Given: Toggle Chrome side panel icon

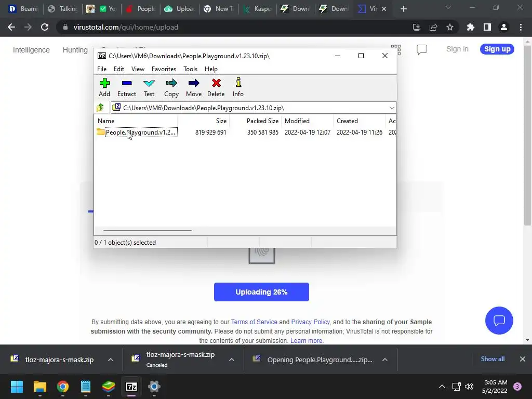Looking at the screenshot, I should point(487,27).
